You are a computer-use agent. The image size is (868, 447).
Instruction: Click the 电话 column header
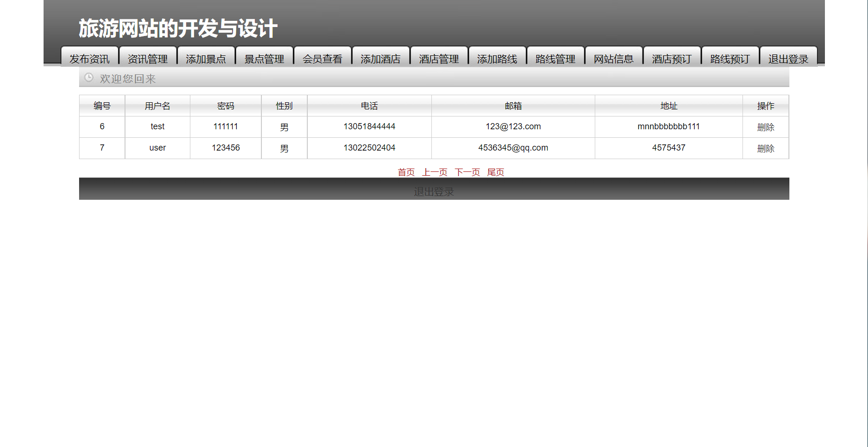coord(369,106)
